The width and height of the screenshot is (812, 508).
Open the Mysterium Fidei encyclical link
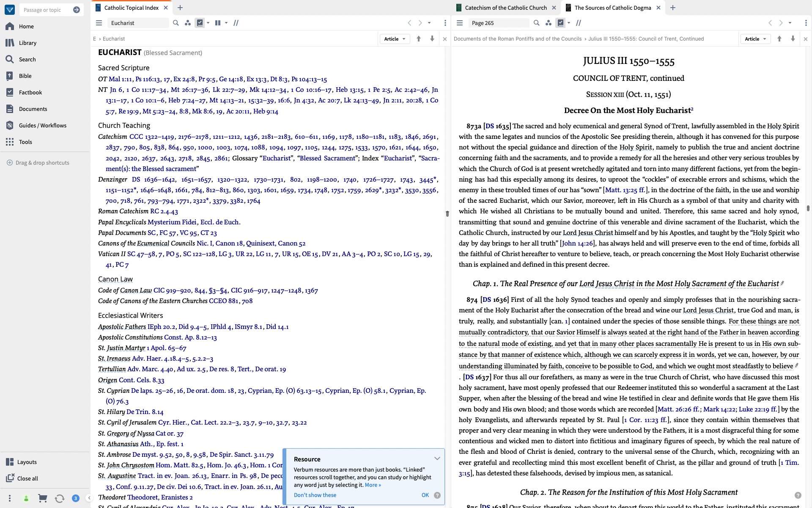click(172, 222)
